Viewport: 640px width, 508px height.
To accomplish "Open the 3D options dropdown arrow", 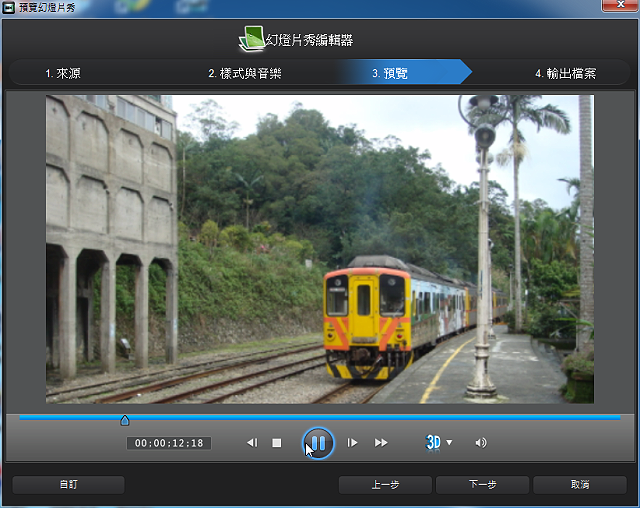I will click(449, 442).
